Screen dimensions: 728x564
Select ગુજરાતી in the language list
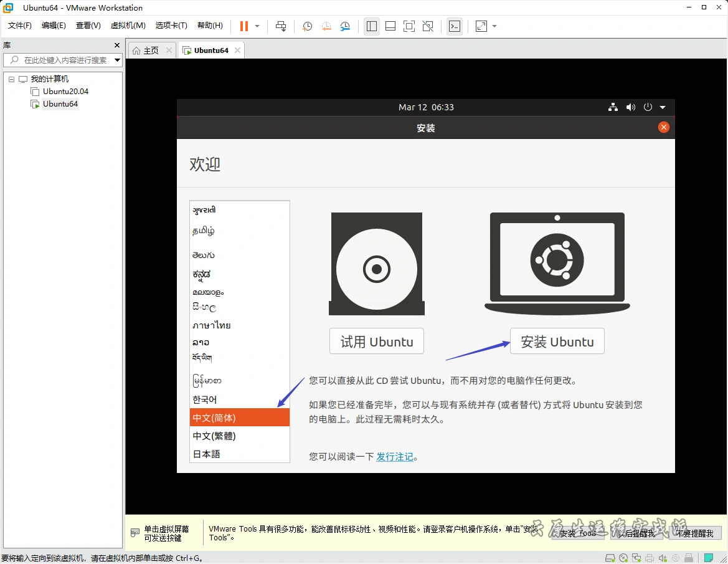(240, 211)
